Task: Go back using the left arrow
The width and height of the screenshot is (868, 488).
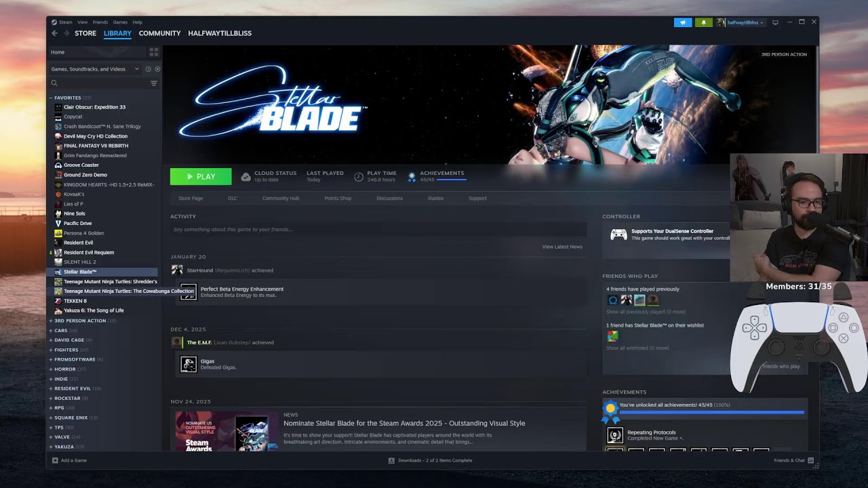Action: (55, 33)
